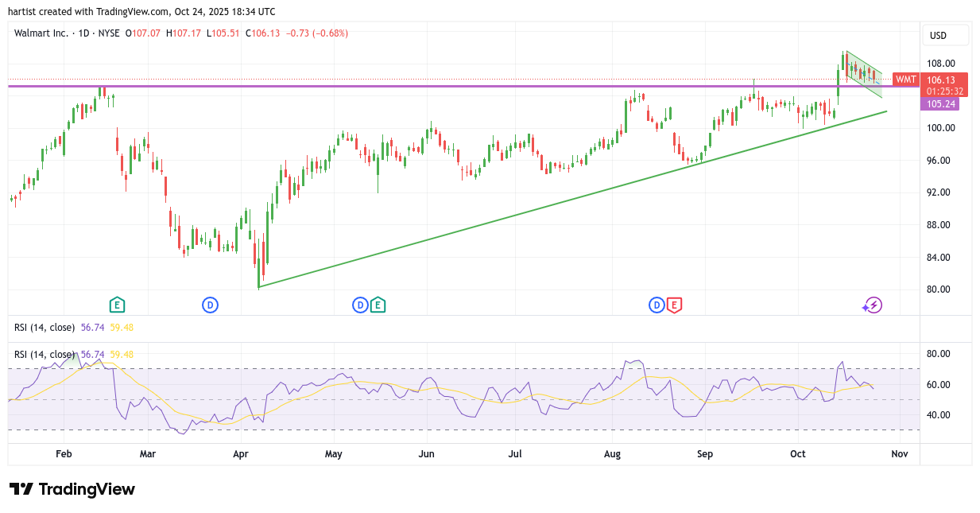Click the red 106.13 current price label
Viewport: 980px width, 513px height.
(945, 80)
